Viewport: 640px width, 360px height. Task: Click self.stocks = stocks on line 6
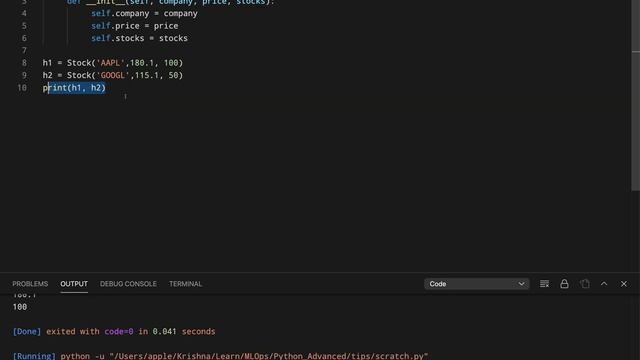pos(140,38)
